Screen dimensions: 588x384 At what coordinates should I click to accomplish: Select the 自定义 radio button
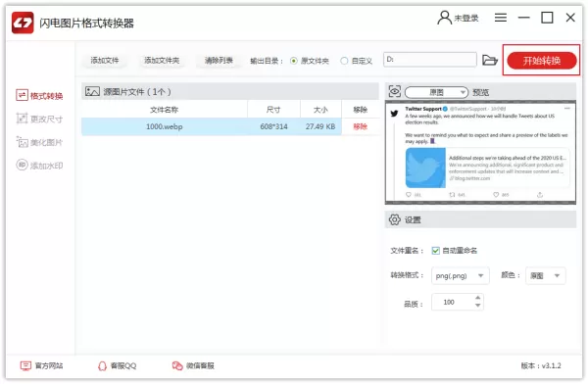click(x=344, y=61)
